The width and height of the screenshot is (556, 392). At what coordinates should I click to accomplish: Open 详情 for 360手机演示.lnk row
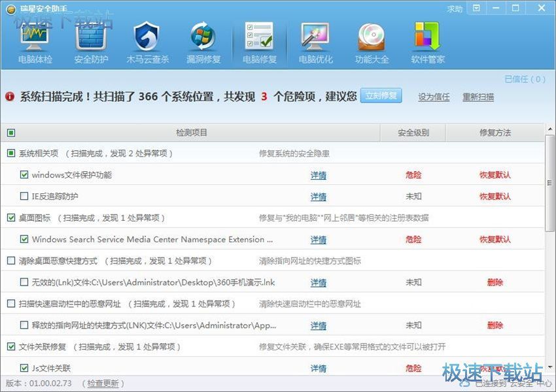pyautogui.click(x=319, y=283)
